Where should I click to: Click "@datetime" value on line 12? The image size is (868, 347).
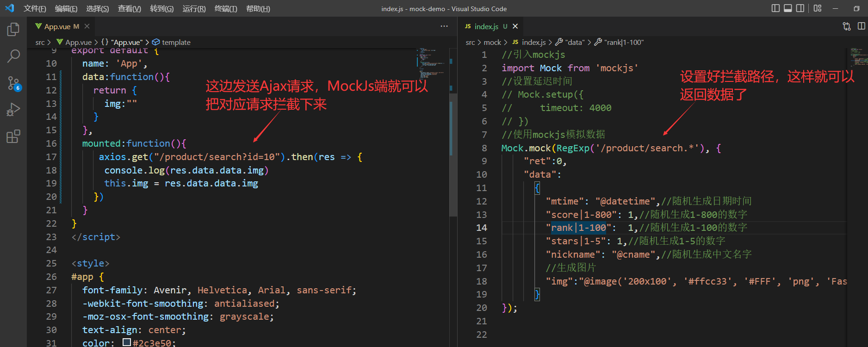click(x=626, y=201)
